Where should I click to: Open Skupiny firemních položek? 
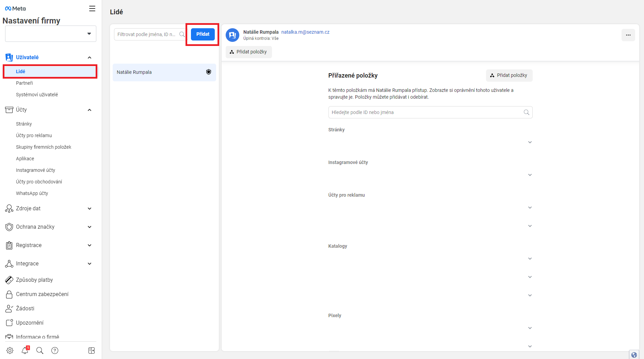point(44,147)
